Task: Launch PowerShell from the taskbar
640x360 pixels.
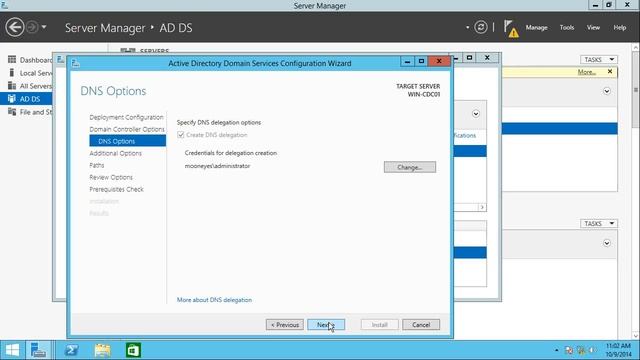Action: pyautogui.click(x=71, y=350)
